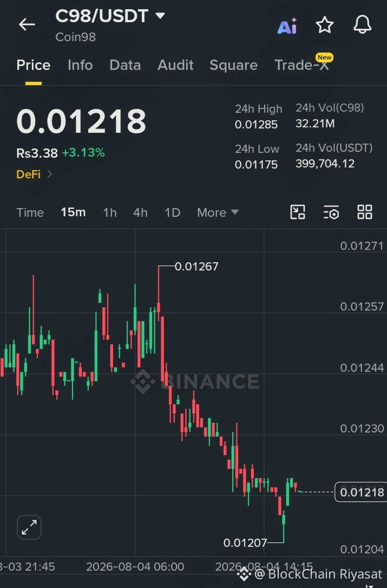Switch to the Price tab
387x588 pixels.
(x=34, y=65)
